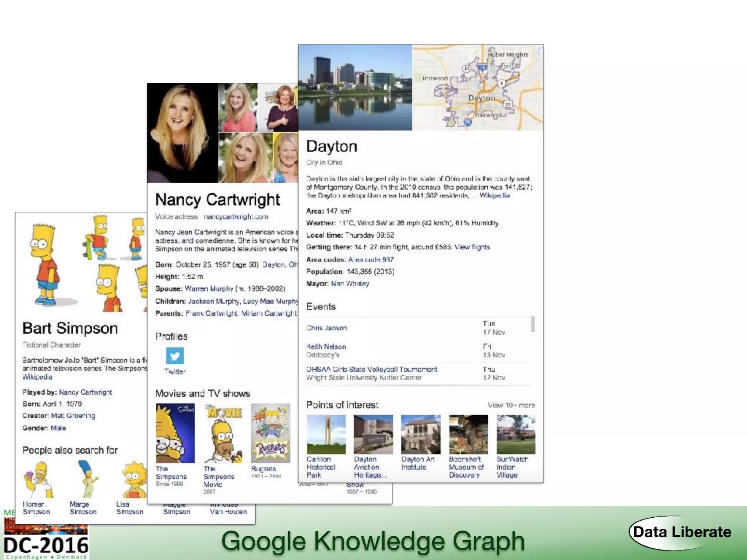Open the Male gender link
The height and width of the screenshot is (560, 747).
tap(58, 428)
